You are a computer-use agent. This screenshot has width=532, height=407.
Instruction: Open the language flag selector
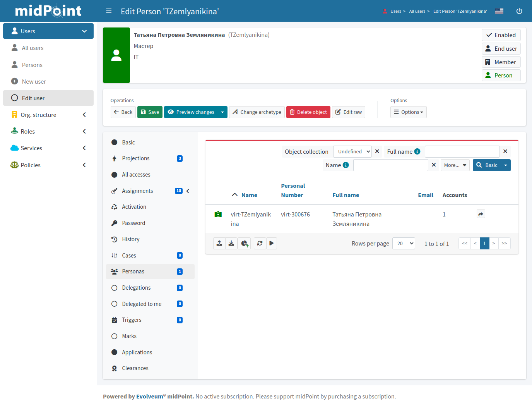point(499,11)
